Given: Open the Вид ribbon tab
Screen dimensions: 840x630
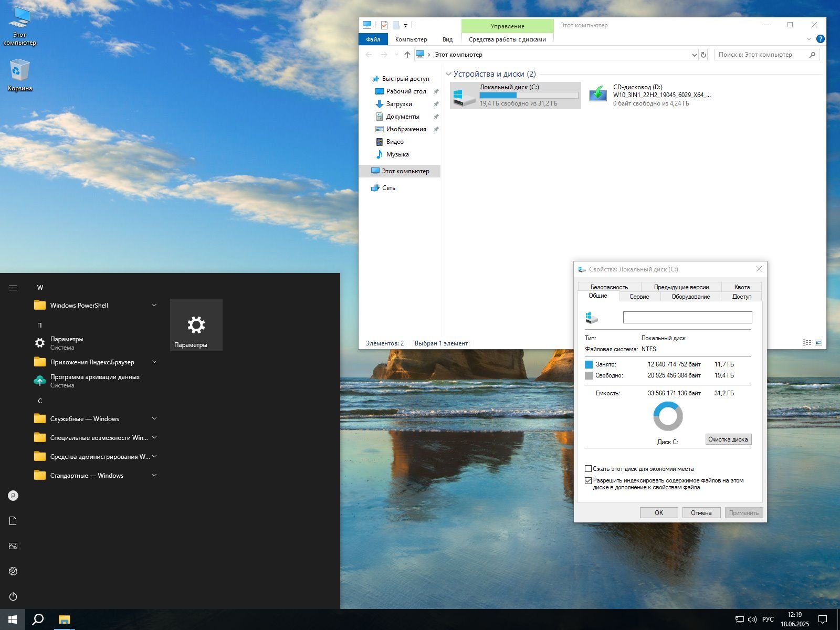Looking at the screenshot, I should point(447,39).
